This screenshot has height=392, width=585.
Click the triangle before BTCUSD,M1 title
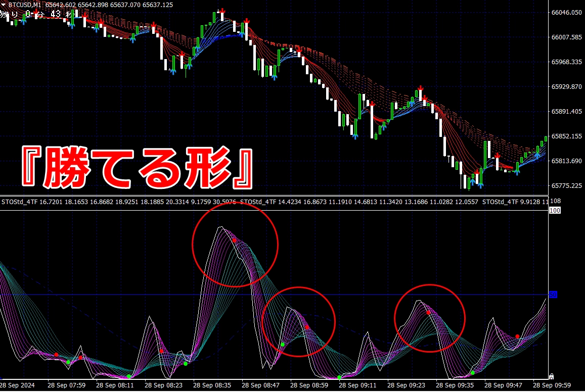(x=4, y=5)
